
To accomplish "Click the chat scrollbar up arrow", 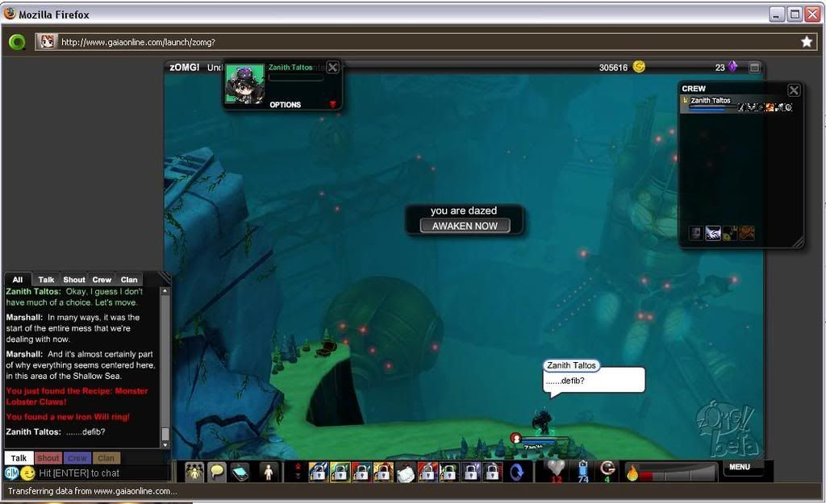I will [165, 291].
